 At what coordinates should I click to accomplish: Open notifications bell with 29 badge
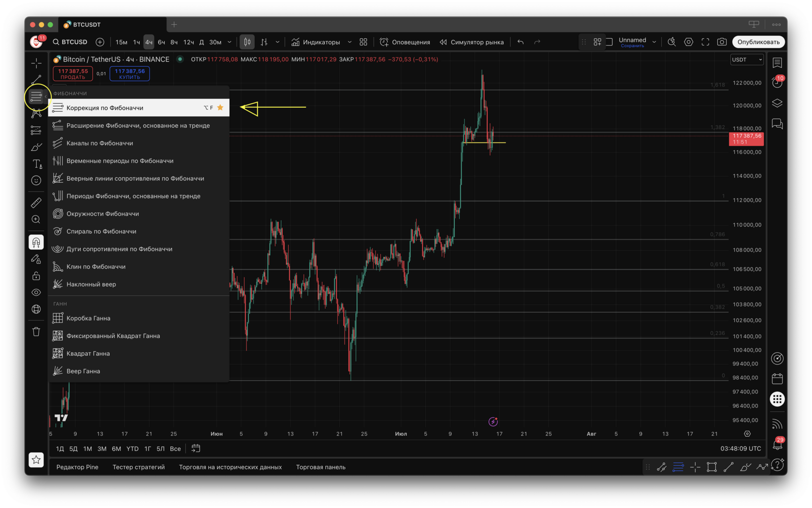(x=777, y=444)
